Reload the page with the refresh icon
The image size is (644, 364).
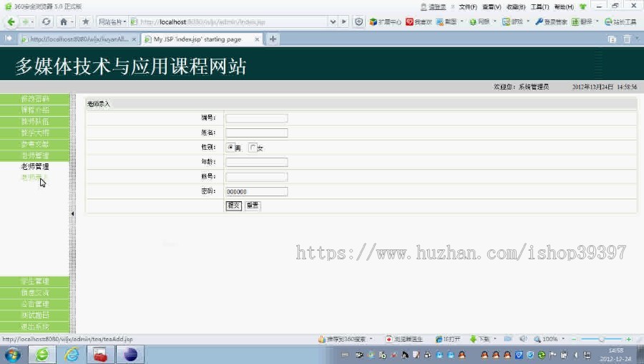[46, 21]
